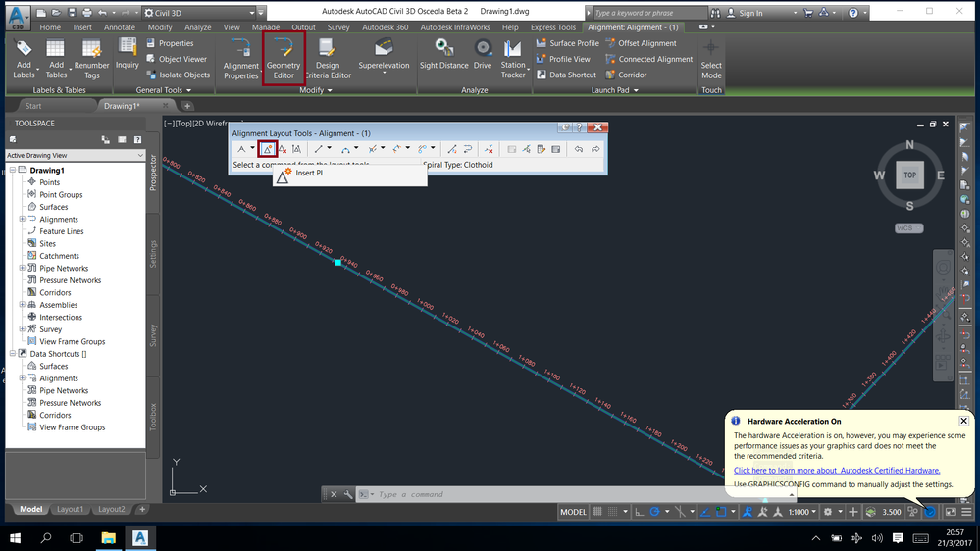Image resolution: width=980 pixels, height=551 pixels.
Task: Click the keyword search field in title bar
Action: [648, 13]
